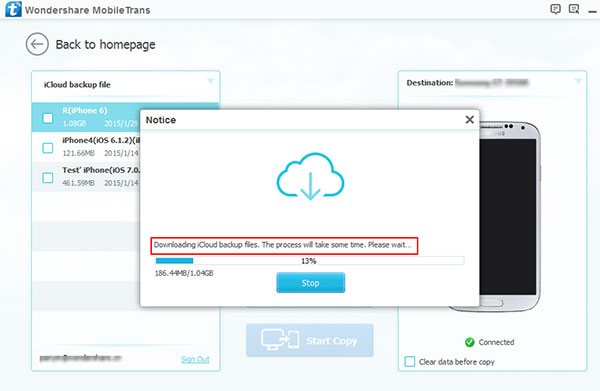Click the Notice dialog title

pos(161,120)
